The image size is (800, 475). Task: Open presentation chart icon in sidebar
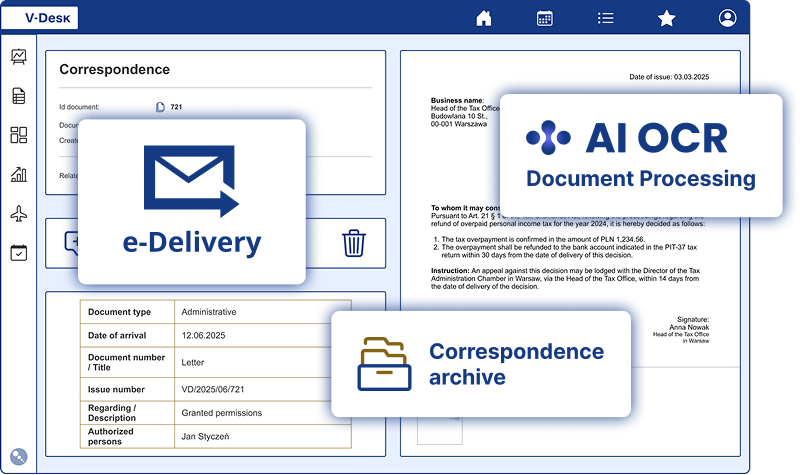(19, 56)
